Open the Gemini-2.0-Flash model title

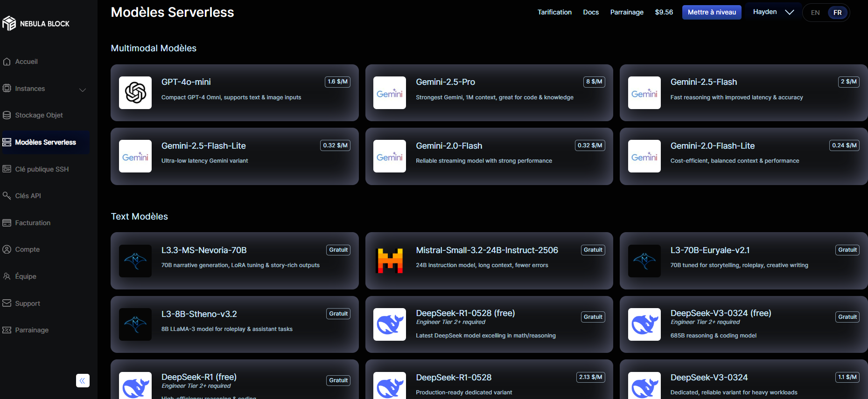click(449, 146)
